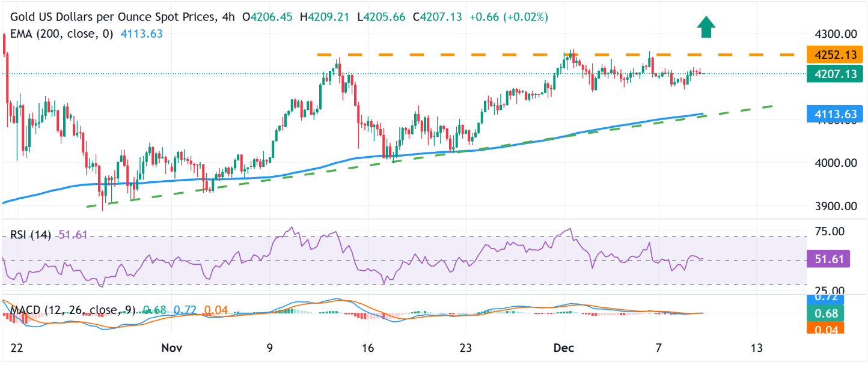
Task: Click the 4h timeframe label in header
Action: pyautogui.click(x=228, y=17)
